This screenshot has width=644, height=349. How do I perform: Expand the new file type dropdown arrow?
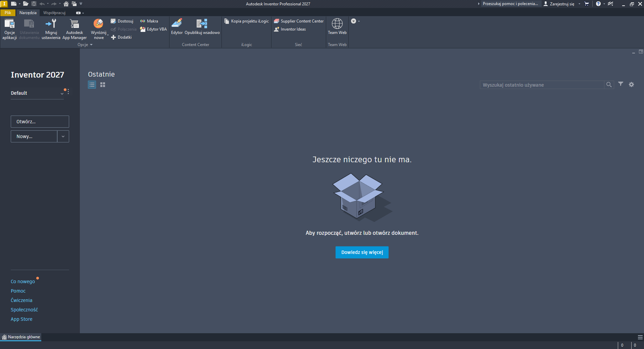[19, 4]
